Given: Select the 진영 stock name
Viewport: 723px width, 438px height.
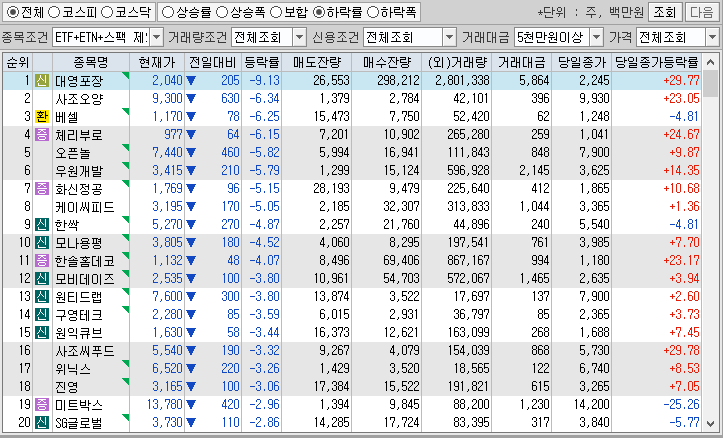Looking at the screenshot, I should (x=67, y=386).
